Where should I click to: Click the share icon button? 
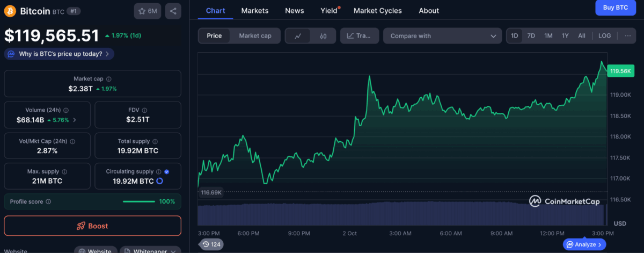(172, 11)
